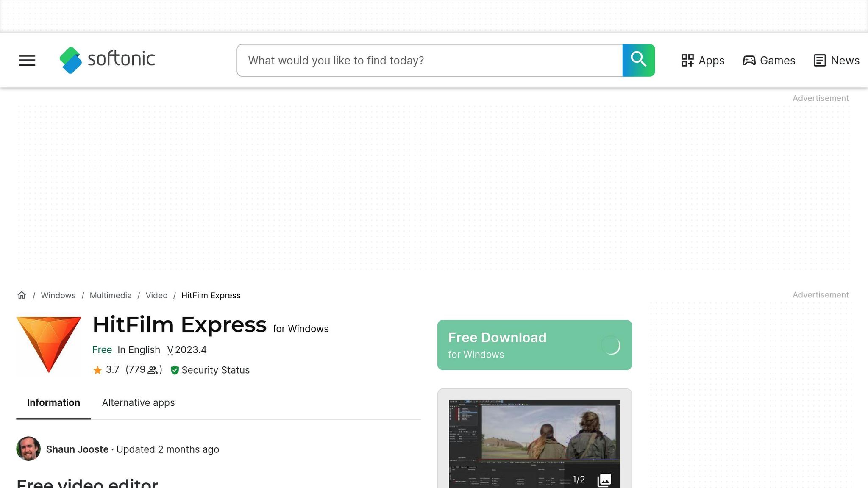868x488 pixels.
Task: Expand the version 2023.4 details
Action: [x=187, y=350]
